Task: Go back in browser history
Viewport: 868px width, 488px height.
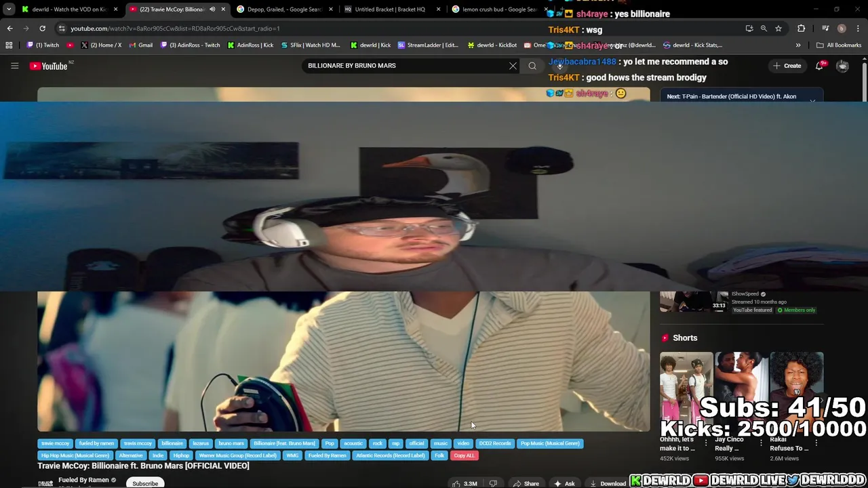Action: [9, 28]
